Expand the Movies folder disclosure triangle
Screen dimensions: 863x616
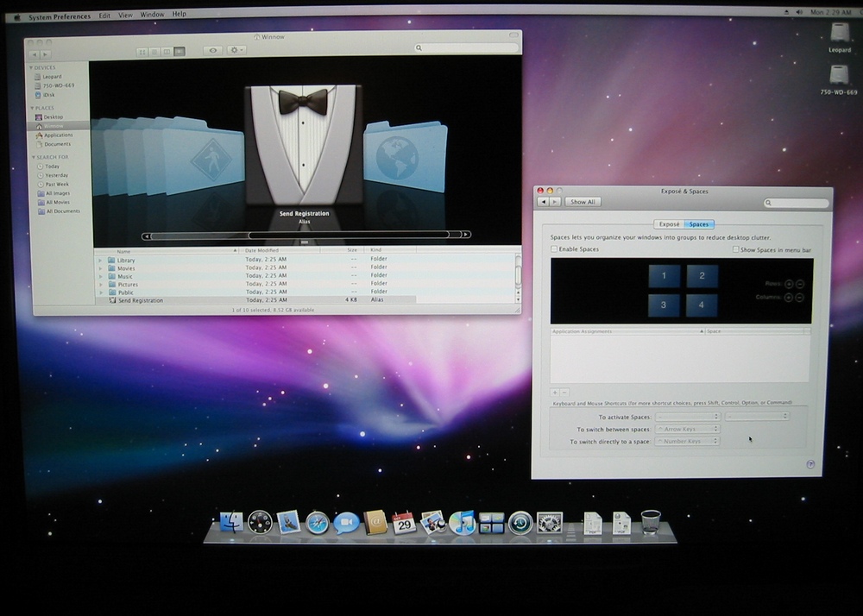[100, 268]
